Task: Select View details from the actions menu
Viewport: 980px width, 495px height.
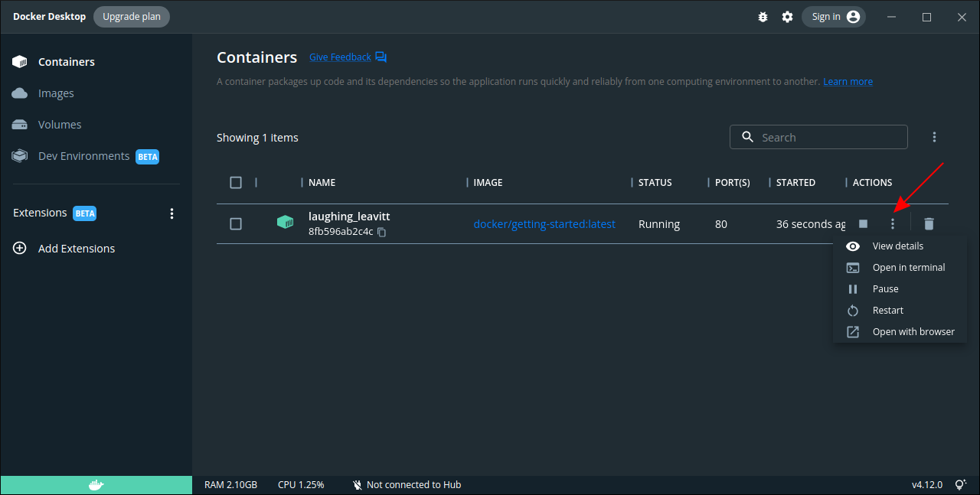Action: tap(897, 246)
